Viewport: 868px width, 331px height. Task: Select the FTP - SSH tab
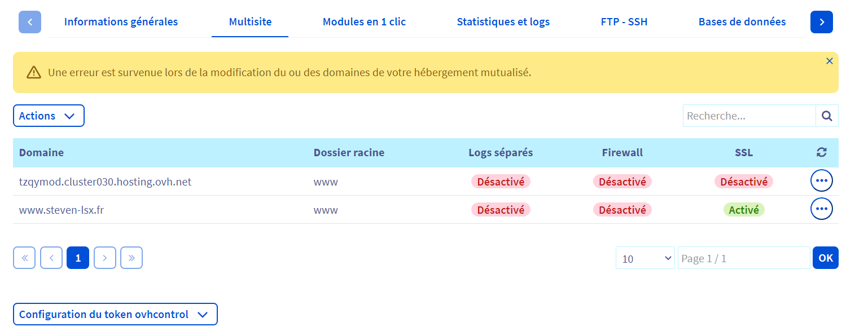[624, 22]
